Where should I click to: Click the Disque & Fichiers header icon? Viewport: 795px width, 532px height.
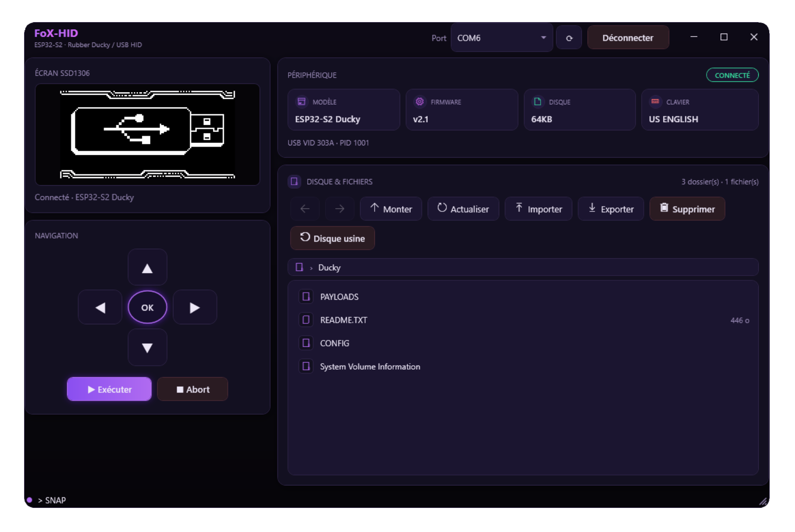[x=294, y=181]
